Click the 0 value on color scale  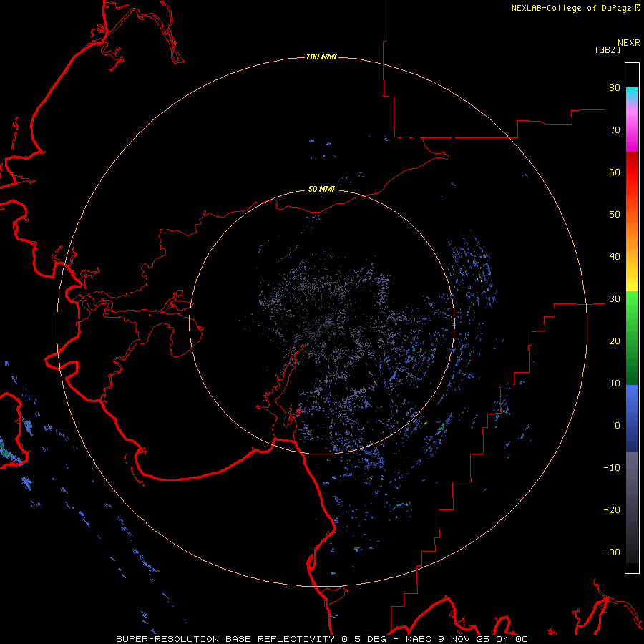618,426
